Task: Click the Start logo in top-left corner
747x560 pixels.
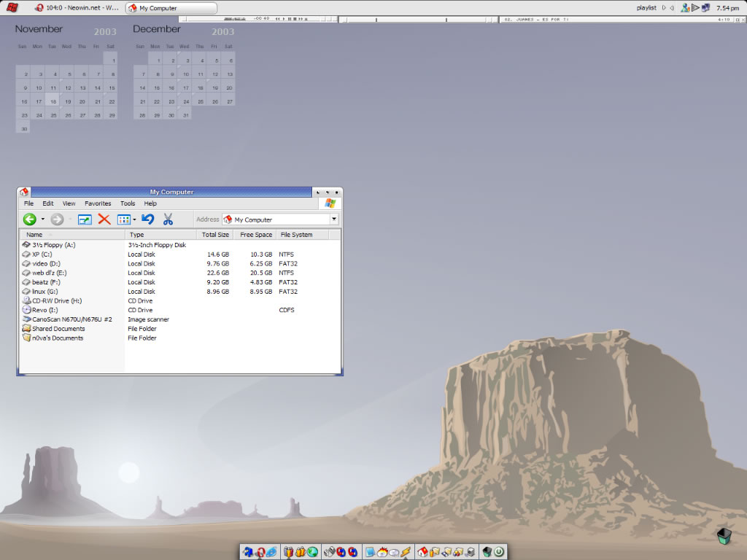Action: [12, 8]
